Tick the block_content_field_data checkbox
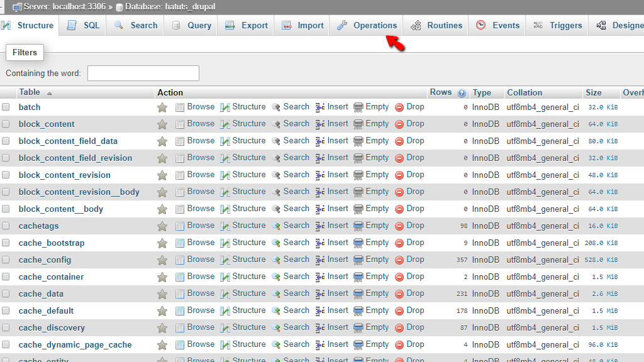Image resolution: width=644 pixels, height=362 pixels. [x=6, y=141]
